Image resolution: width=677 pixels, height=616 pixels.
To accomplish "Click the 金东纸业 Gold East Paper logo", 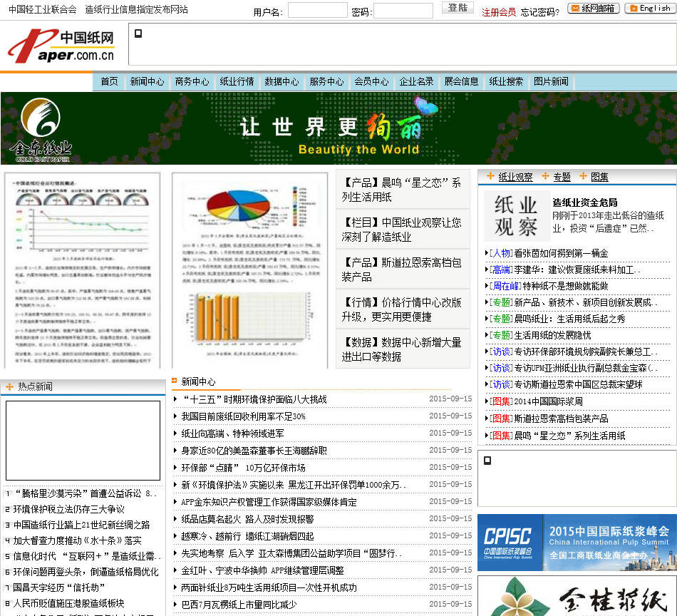I will pyautogui.click(x=41, y=130).
